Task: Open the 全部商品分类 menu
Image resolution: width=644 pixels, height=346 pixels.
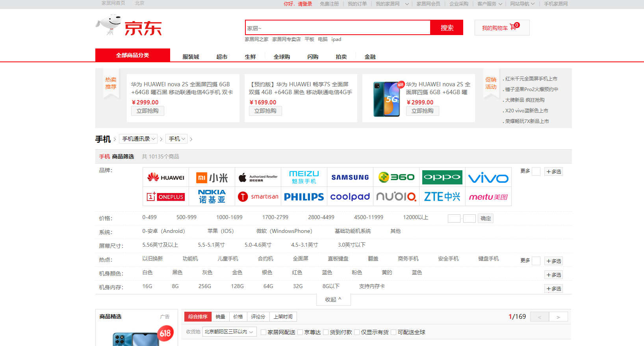Action: click(133, 55)
